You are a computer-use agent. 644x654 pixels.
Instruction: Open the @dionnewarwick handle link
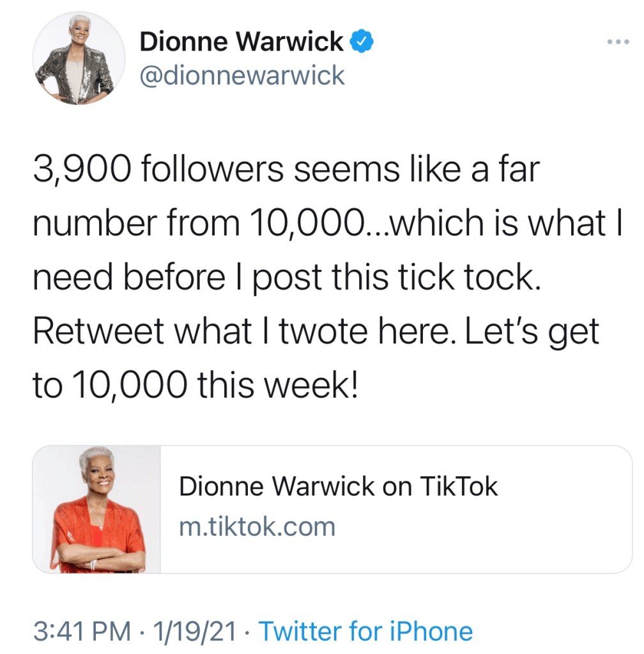tap(241, 76)
